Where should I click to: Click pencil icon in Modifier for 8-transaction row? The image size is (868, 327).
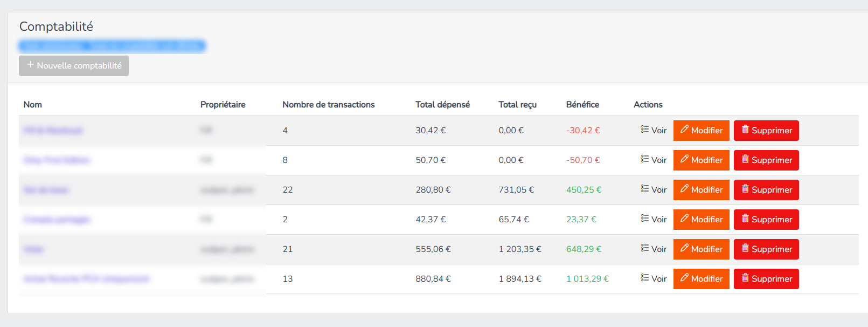click(684, 159)
